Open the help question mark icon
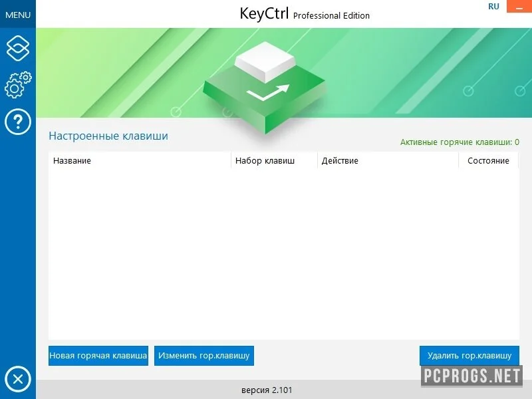Viewport: 532px width, 399px height. click(x=18, y=122)
